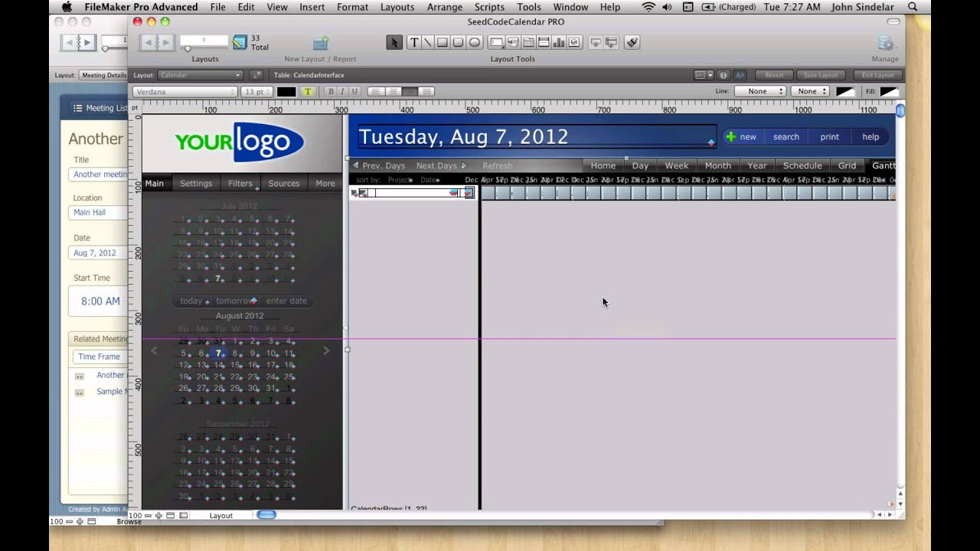
Task: Select the Field/Control tool
Action: 496,43
